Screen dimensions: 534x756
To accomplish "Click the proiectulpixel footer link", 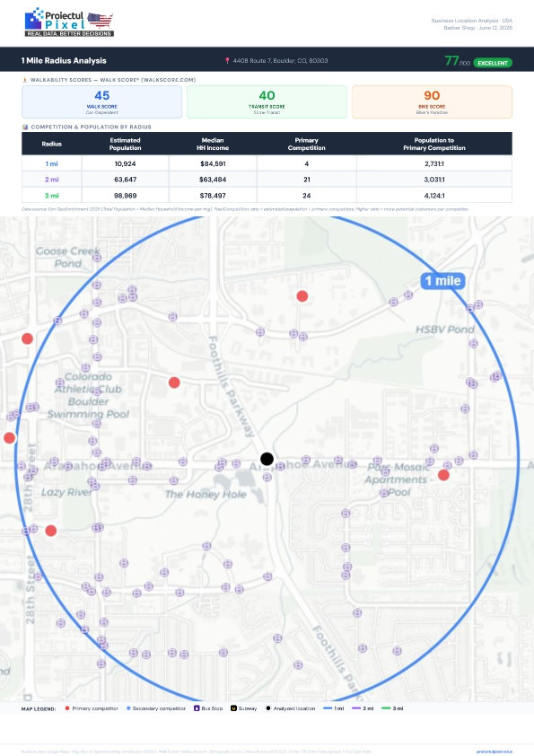I will 494,752.
